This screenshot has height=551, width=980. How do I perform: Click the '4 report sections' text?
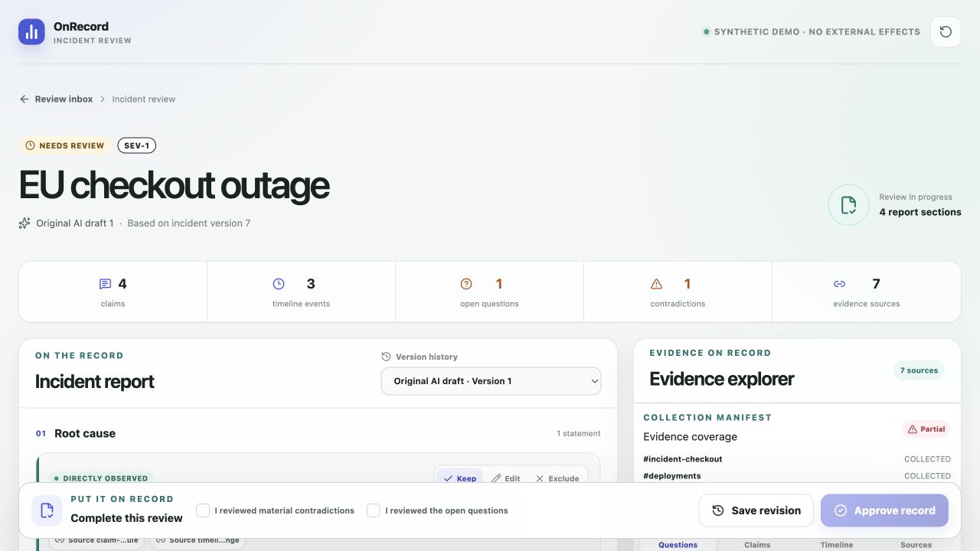pyautogui.click(x=920, y=212)
